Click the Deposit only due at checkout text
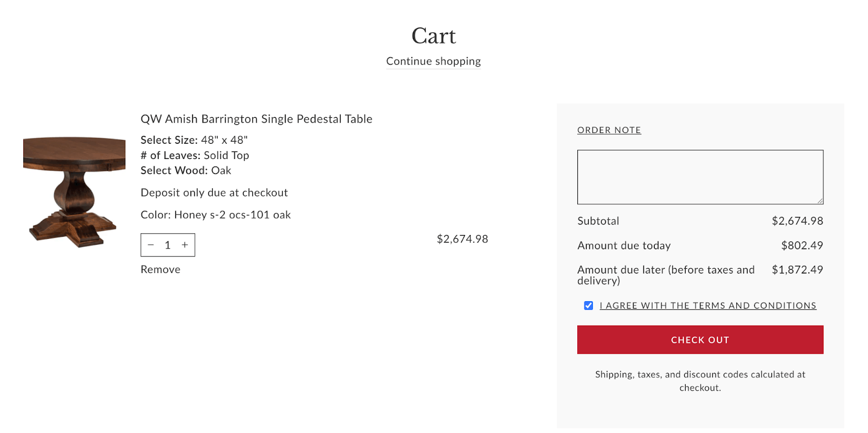 (214, 193)
